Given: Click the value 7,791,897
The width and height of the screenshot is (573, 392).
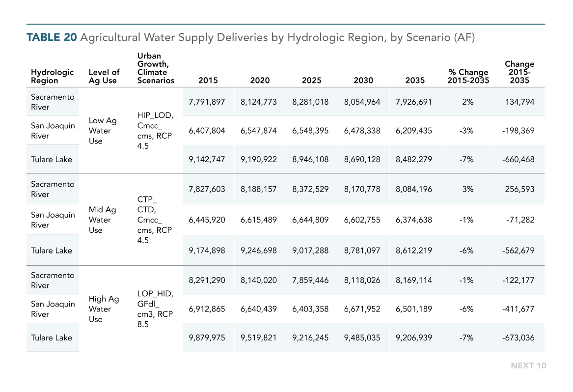Looking at the screenshot, I should 207,102.
